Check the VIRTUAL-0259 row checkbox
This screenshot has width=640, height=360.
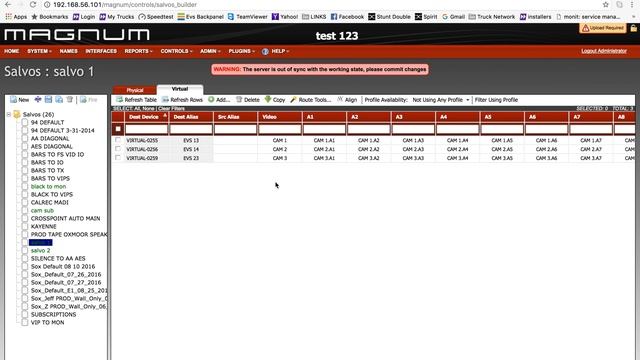tap(118, 158)
